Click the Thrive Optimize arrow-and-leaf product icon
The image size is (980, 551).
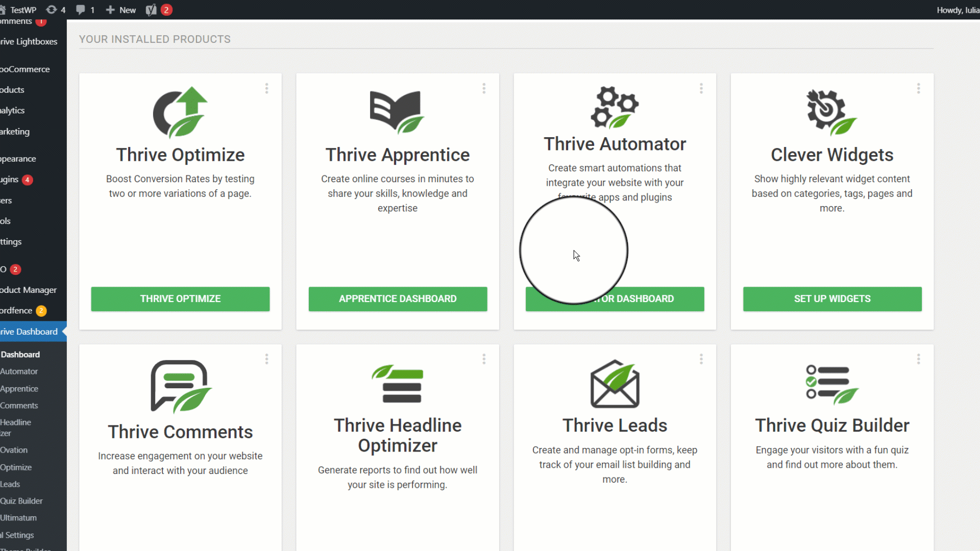[x=180, y=112]
